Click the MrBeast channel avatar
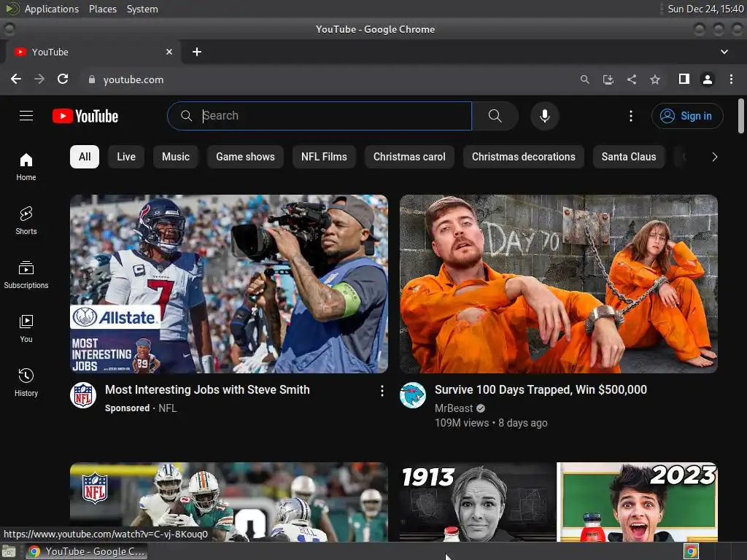Image resolution: width=747 pixels, height=560 pixels. [413, 395]
